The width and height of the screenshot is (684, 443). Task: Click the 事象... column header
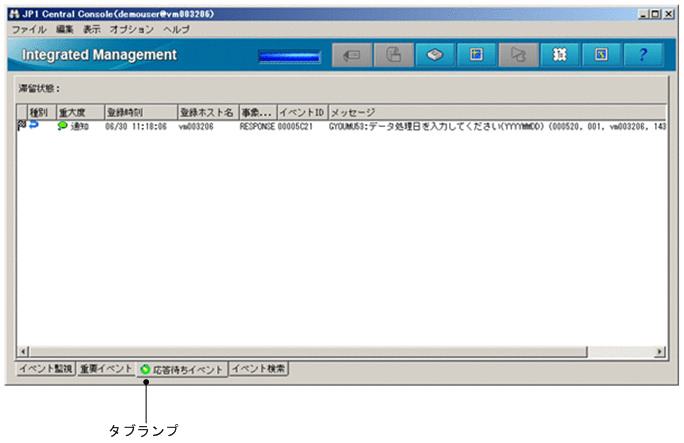pyautogui.click(x=258, y=112)
